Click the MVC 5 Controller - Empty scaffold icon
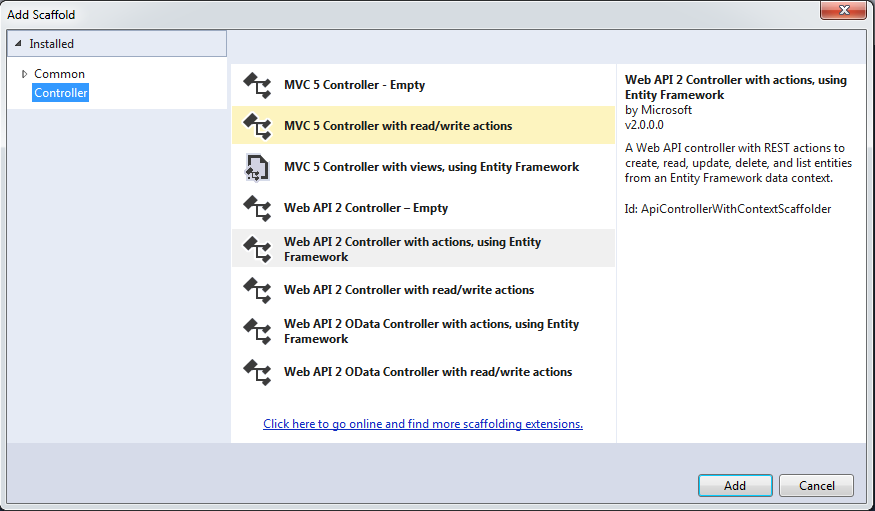The height and width of the screenshot is (511, 875). (257, 85)
